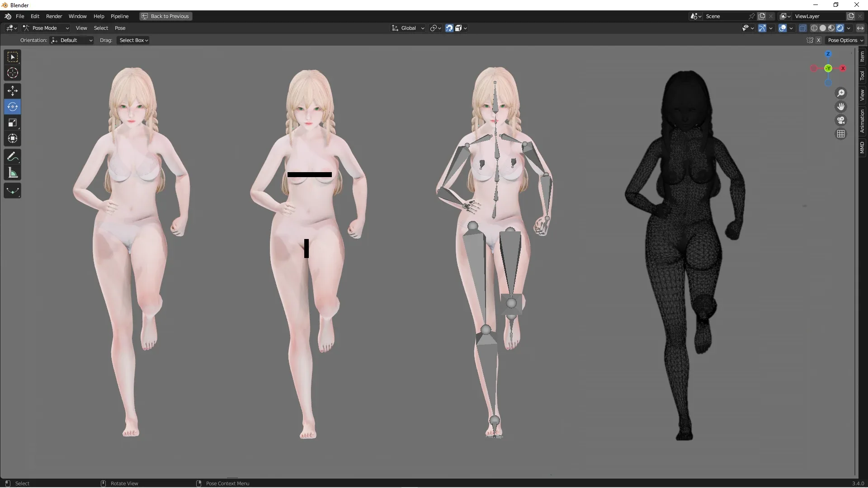Select the Measure tool
Image resolution: width=868 pixels, height=488 pixels.
click(13, 173)
